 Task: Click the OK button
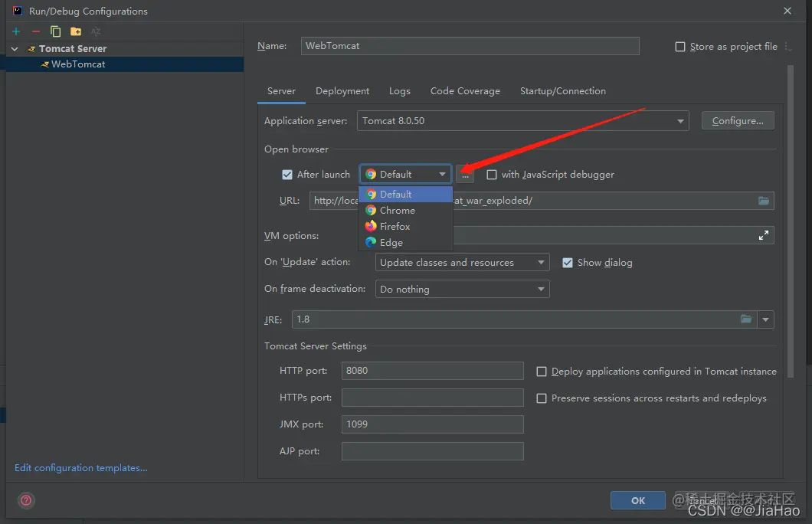pyautogui.click(x=638, y=500)
